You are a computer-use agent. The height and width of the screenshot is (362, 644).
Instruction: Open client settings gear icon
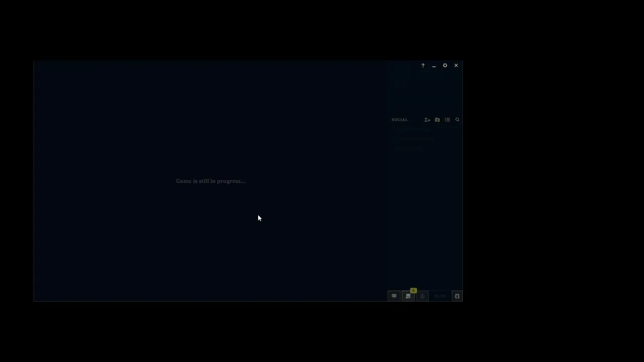(445, 65)
